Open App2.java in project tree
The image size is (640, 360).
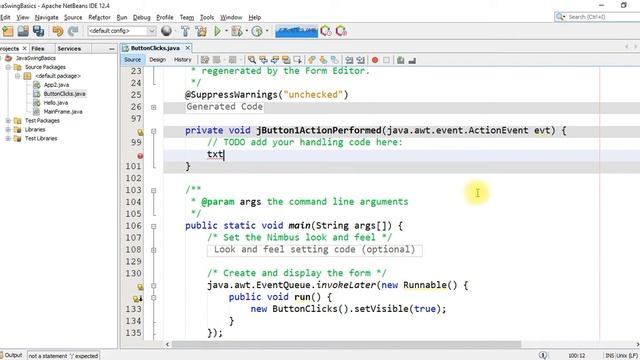point(56,85)
